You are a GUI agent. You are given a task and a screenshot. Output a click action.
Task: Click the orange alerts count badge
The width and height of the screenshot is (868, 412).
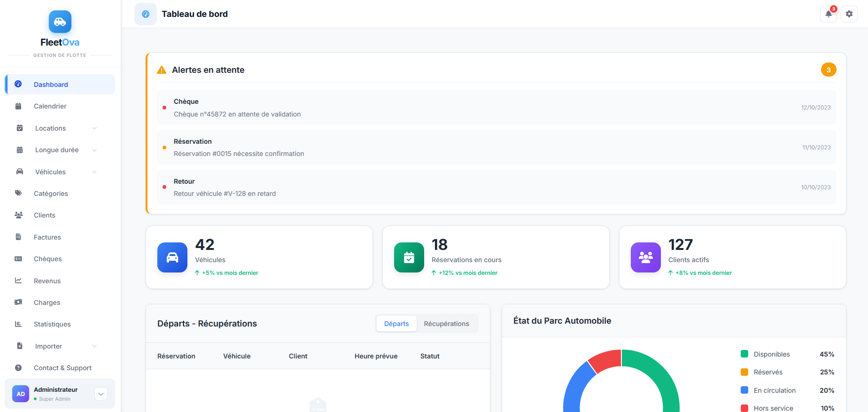pyautogui.click(x=829, y=70)
